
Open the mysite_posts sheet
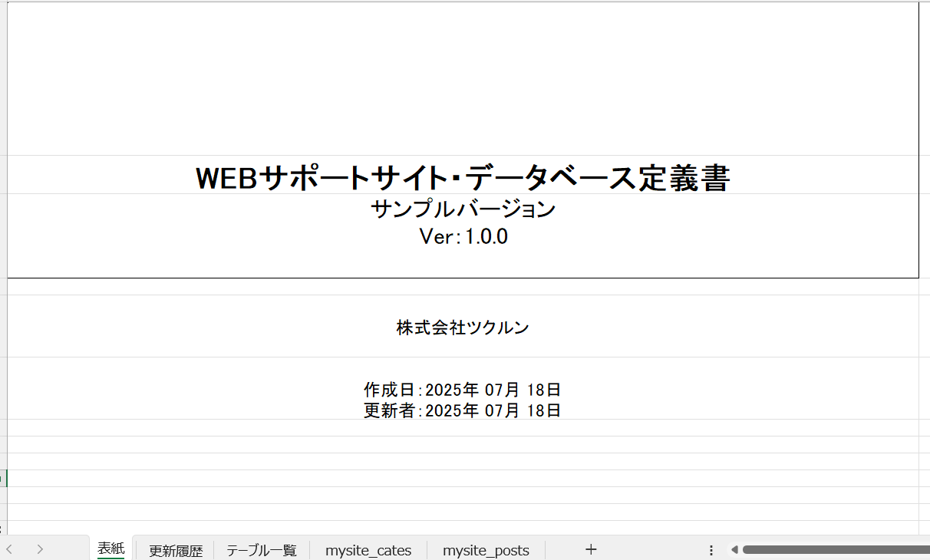click(486, 549)
